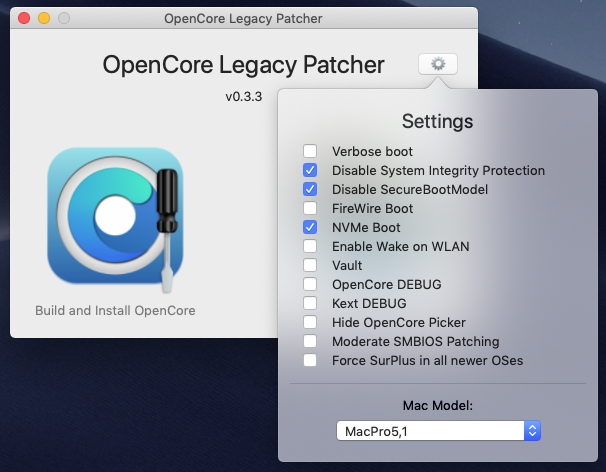The height and width of the screenshot is (472, 606).
Task: Click the gear settings icon button
Action: (x=437, y=64)
